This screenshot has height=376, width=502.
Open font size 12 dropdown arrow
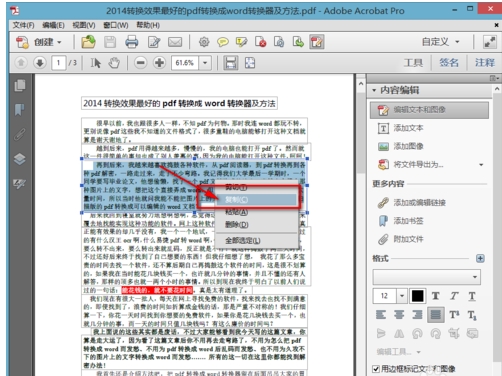click(x=402, y=296)
